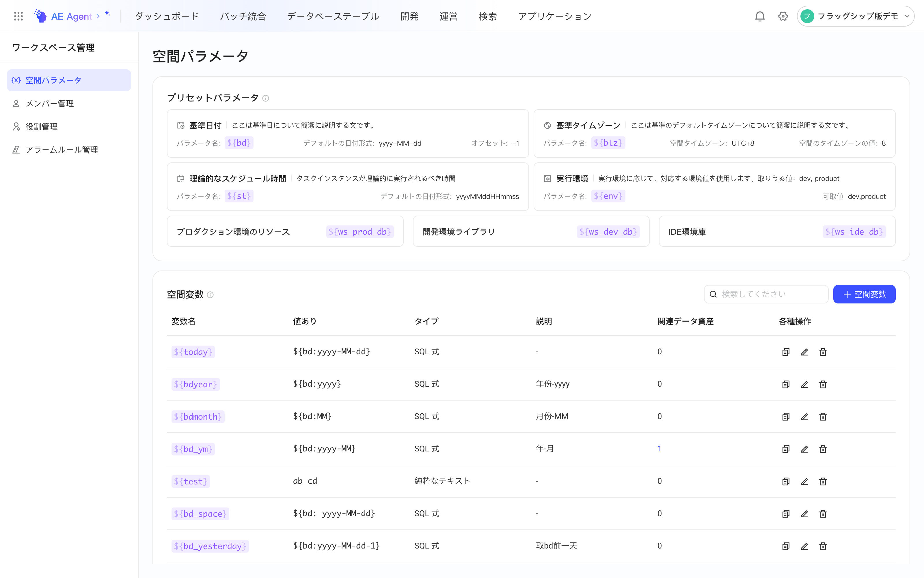This screenshot has height=578, width=924.
Task: Open the バッチ統合 menu
Action: pyautogui.click(x=243, y=16)
